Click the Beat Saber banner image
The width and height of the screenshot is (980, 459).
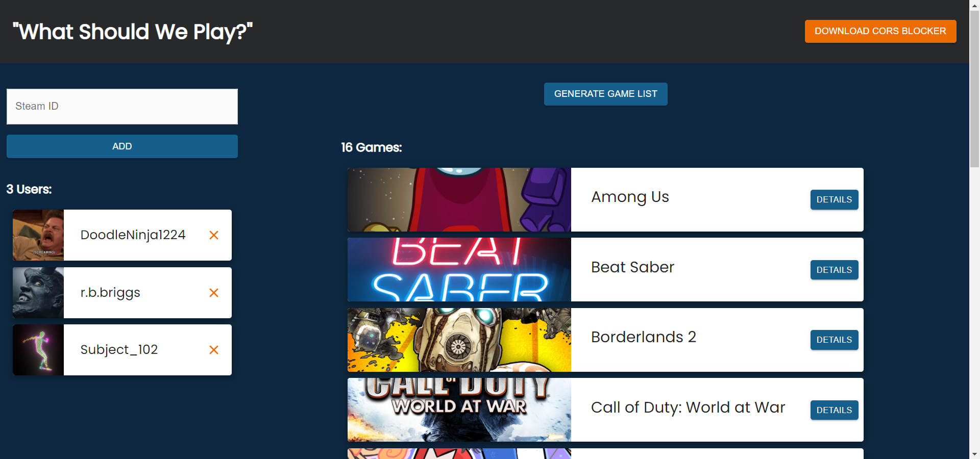click(459, 270)
